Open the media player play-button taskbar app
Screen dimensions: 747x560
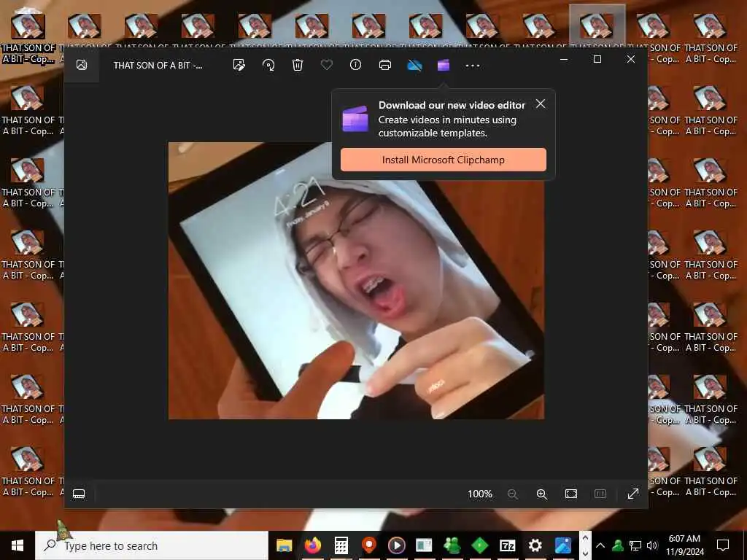pos(396,545)
